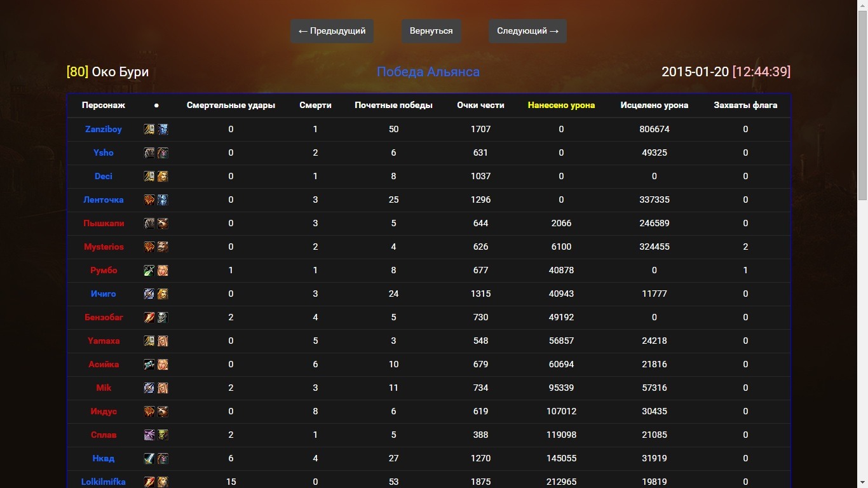Click the sword class icon beside Нквд
This screenshot has width=868, height=488.
click(149, 459)
